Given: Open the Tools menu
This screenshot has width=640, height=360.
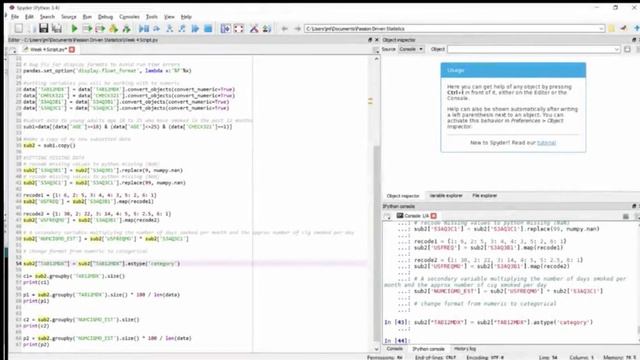Looking at the screenshot, I should coord(151,17).
